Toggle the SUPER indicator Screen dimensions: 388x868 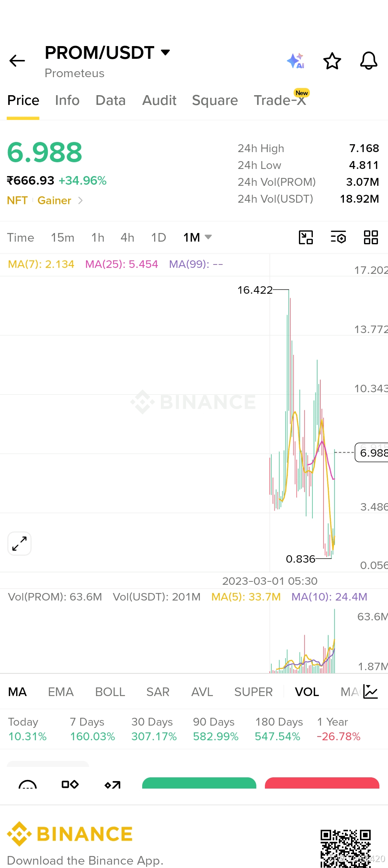click(254, 692)
